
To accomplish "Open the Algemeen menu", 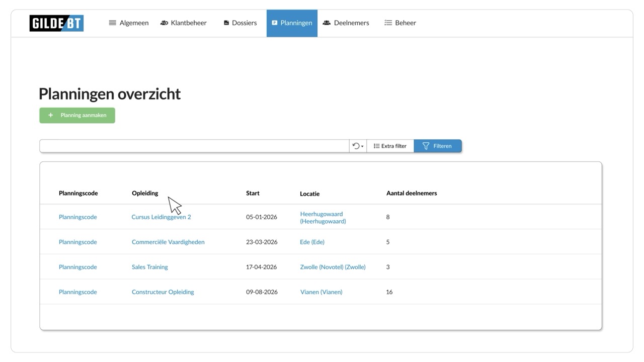I will coord(129,23).
